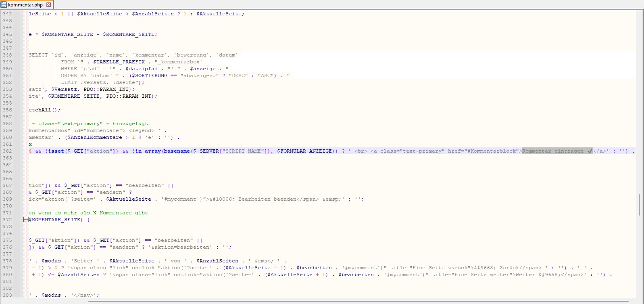Image resolution: width=644 pixels, height=304 pixels.
Task: Click line number 348 in the margin
Action: pos(7,55)
